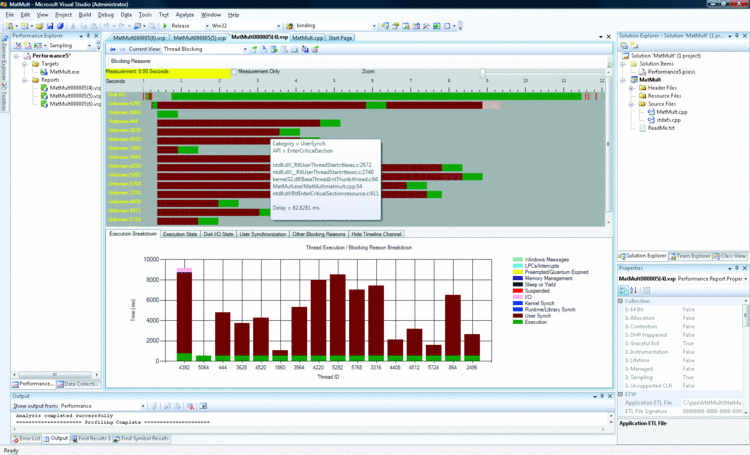Open the Execution Stats tab

click(180, 234)
